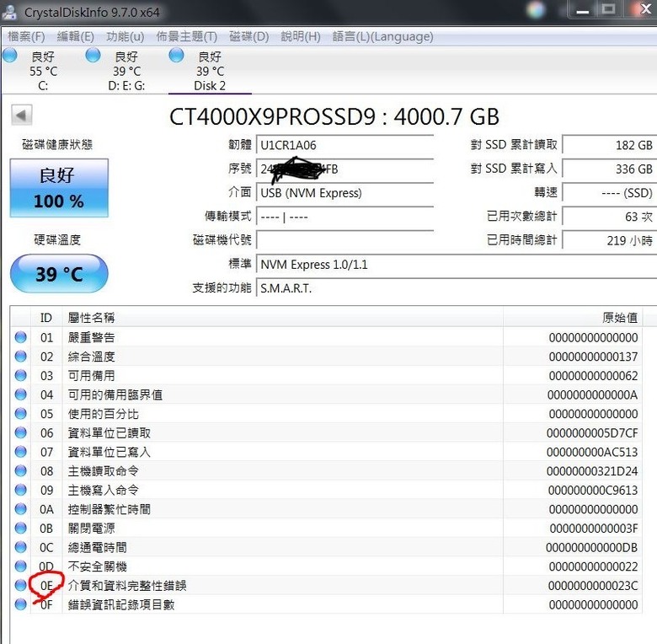This screenshot has width=657, height=644.
Task: Open the 語言(L)(Language) menu
Action: coord(382,37)
